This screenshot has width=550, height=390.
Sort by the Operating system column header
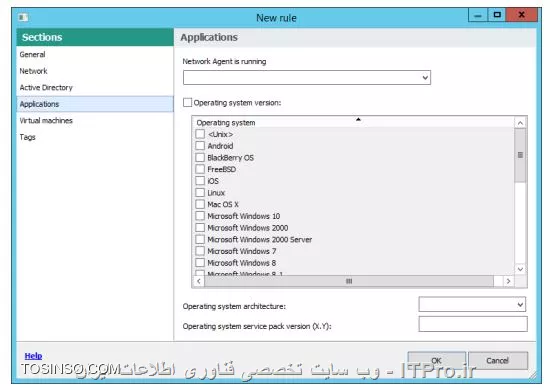point(354,122)
